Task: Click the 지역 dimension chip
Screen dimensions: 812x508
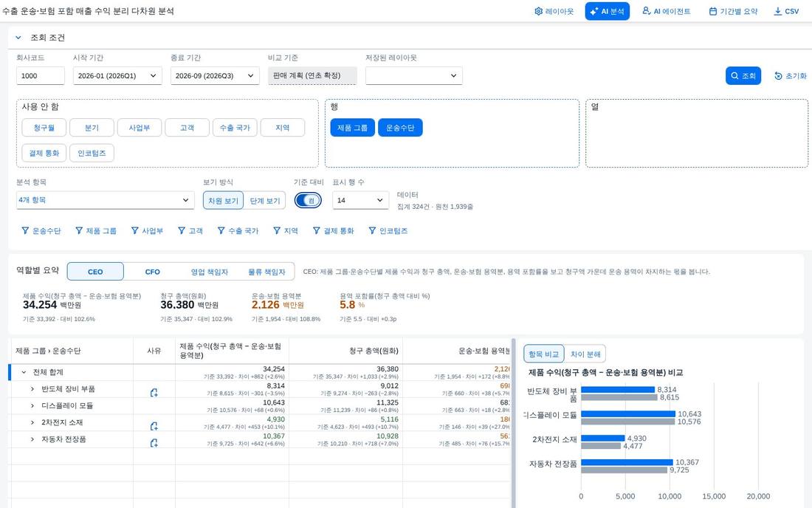Action: (282, 128)
